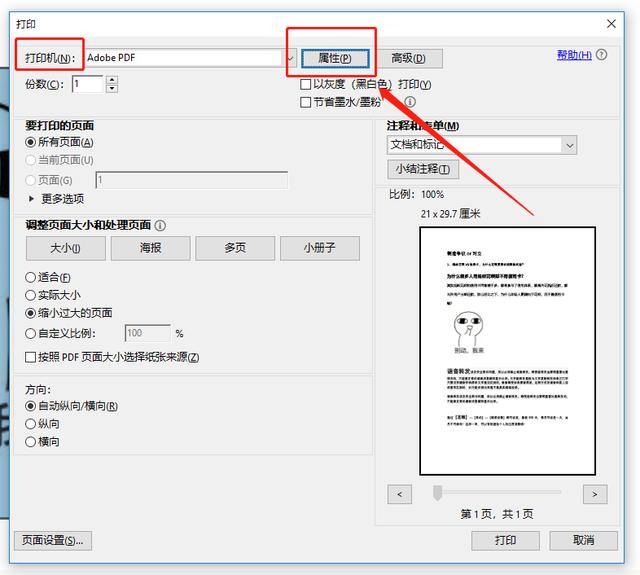Switch to 小册子 booklet mode
The image size is (640, 575).
click(x=320, y=248)
